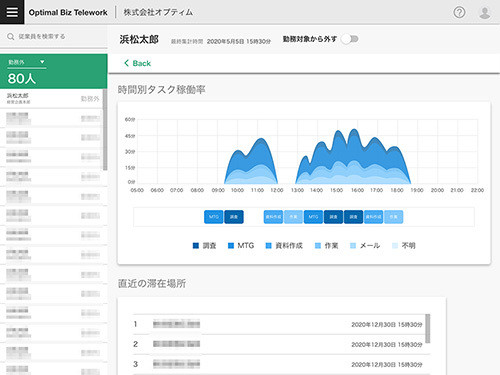Click the 浜松太郎 name header

[139, 39]
